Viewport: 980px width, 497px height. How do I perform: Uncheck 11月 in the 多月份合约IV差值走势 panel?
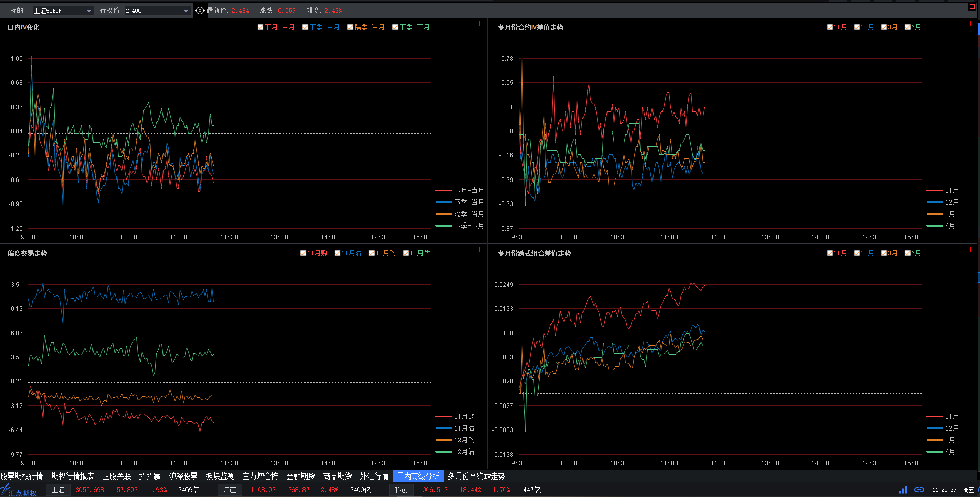tap(830, 27)
